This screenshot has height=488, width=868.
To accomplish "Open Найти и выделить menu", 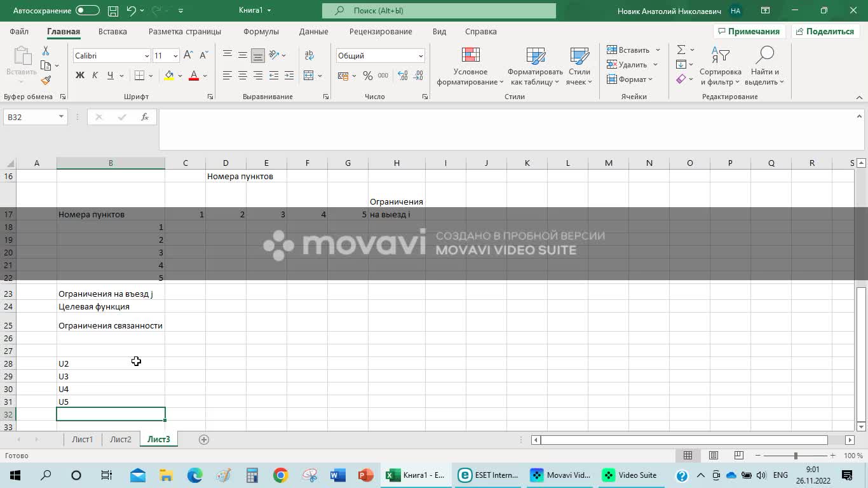I will (x=764, y=66).
